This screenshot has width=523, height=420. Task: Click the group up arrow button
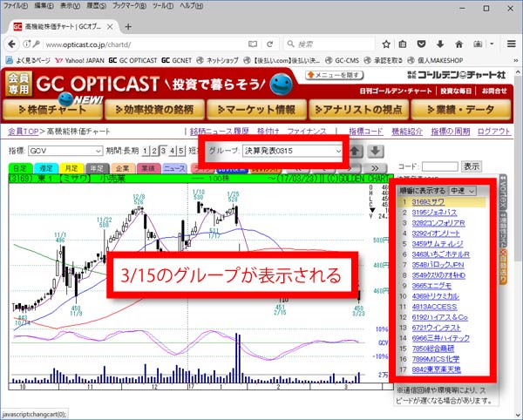[x=355, y=151]
